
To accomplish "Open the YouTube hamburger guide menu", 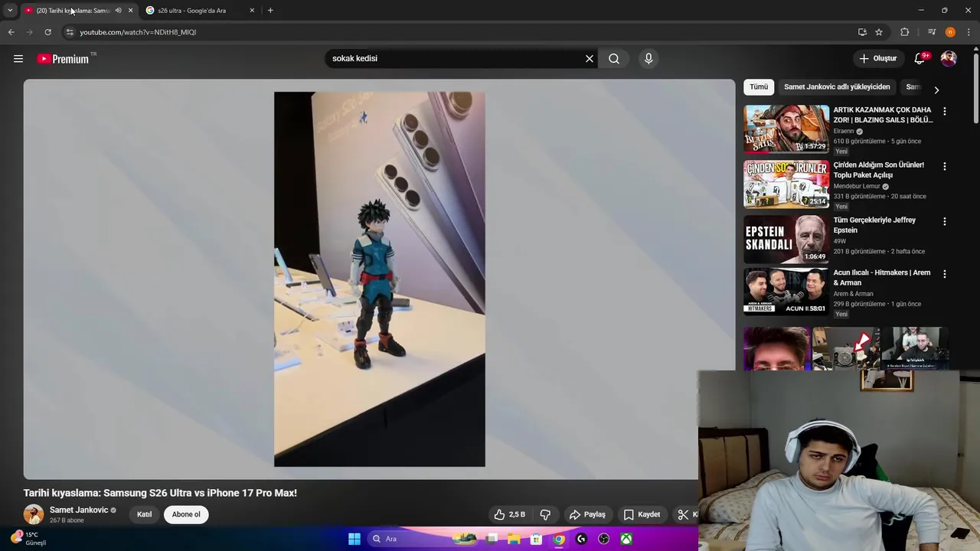I will tap(18, 59).
